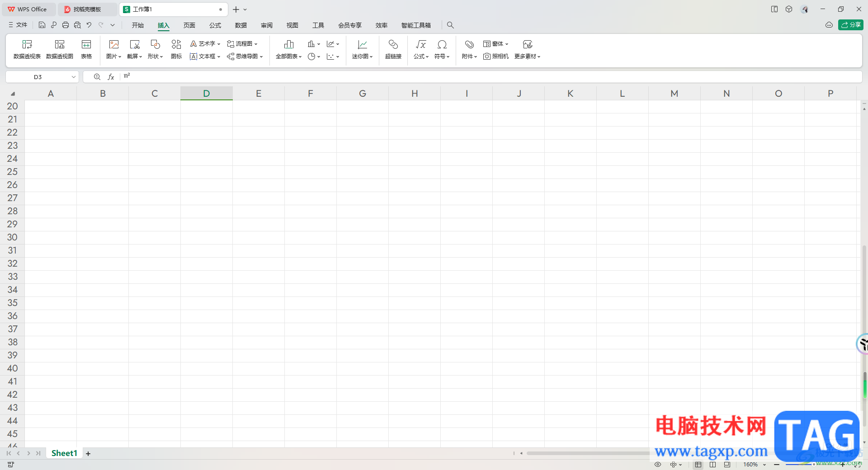
Task: Open the 符号 symbol tool
Action: pyautogui.click(x=442, y=49)
